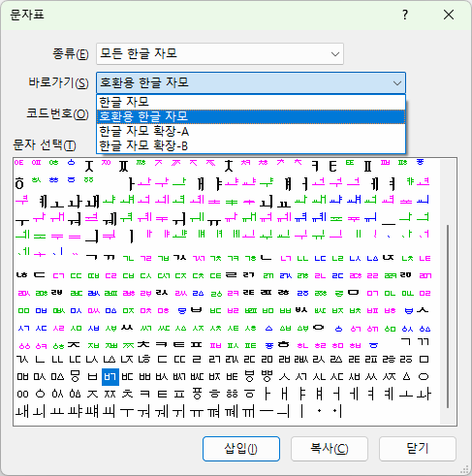
Task: Select the black ㅾ character
Action: (389, 377)
